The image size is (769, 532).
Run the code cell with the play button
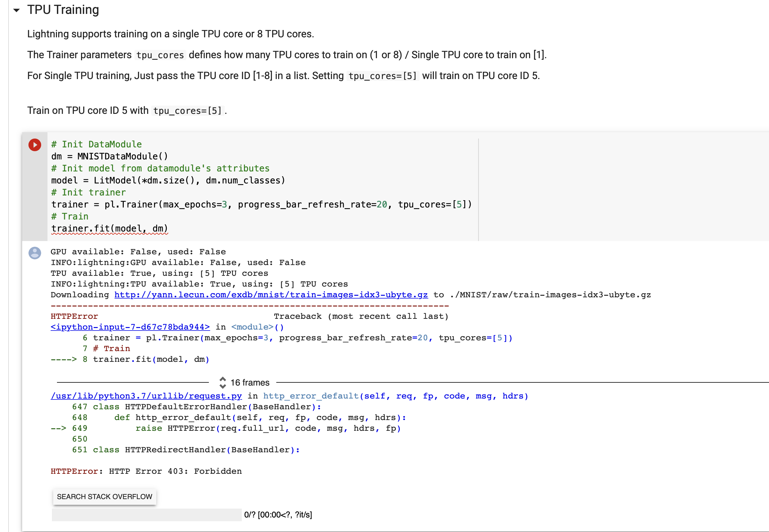[34, 144]
